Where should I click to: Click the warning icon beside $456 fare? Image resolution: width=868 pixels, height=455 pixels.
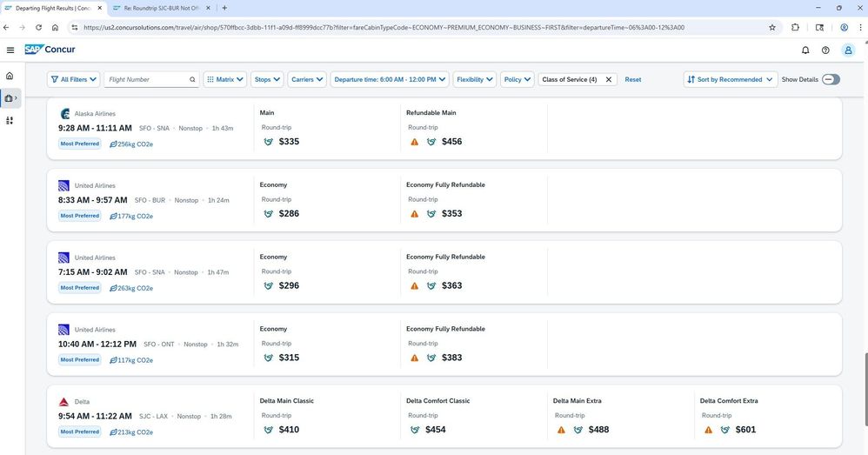[414, 142]
